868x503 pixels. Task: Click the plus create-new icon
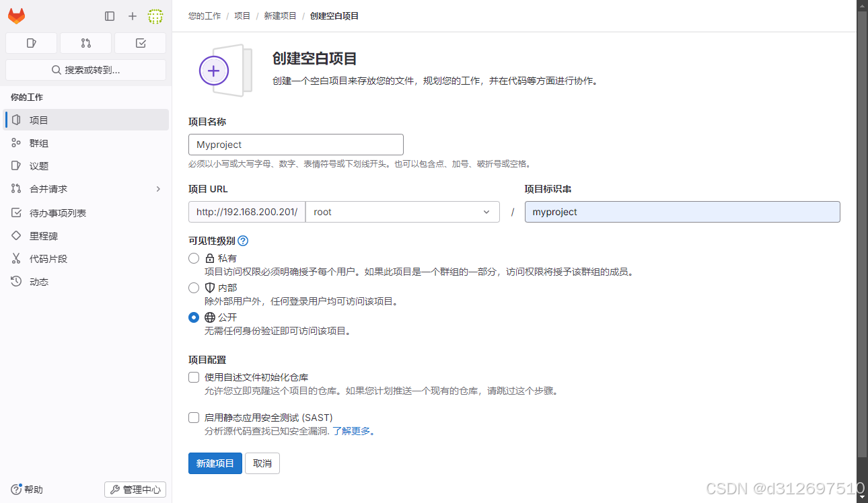coord(133,16)
